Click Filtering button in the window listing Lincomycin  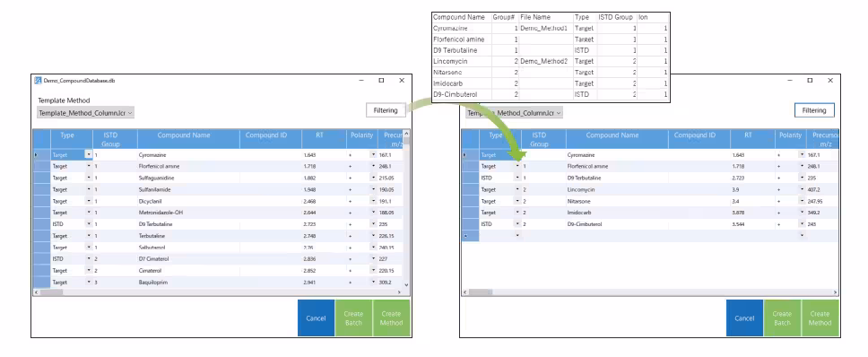tap(814, 110)
